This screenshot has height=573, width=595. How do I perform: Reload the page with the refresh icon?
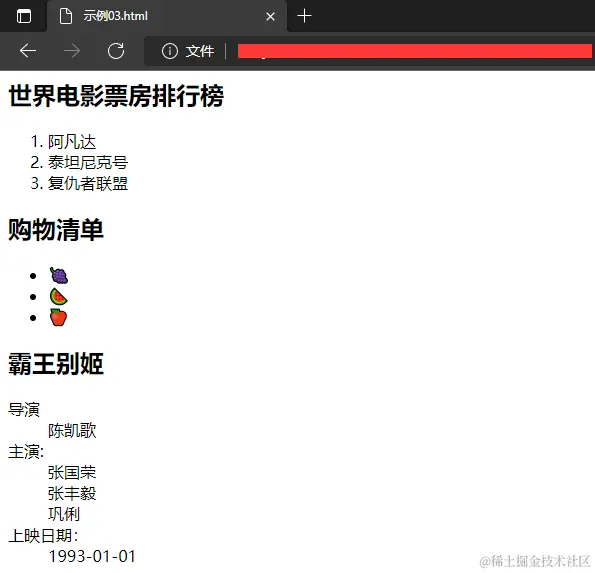coord(116,51)
